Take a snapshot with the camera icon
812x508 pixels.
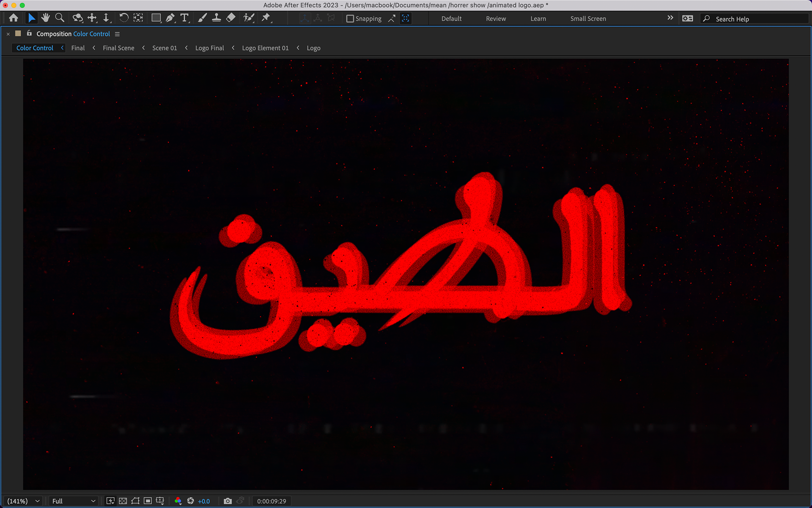pos(228,501)
